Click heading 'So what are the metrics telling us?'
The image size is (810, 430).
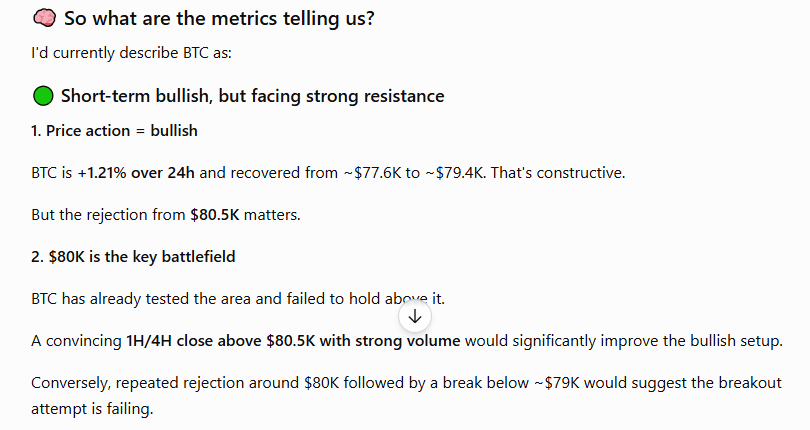coord(219,19)
